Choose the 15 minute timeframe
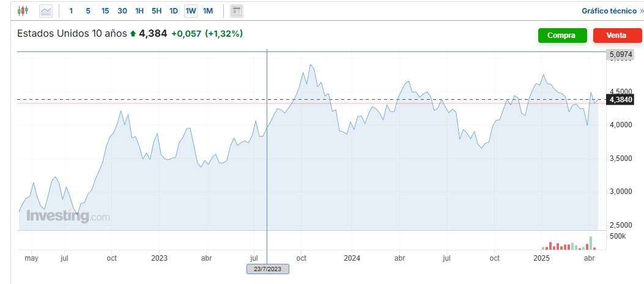Image resolution: width=644 pixels, height=284 pixels. click(x=105, y=11)
